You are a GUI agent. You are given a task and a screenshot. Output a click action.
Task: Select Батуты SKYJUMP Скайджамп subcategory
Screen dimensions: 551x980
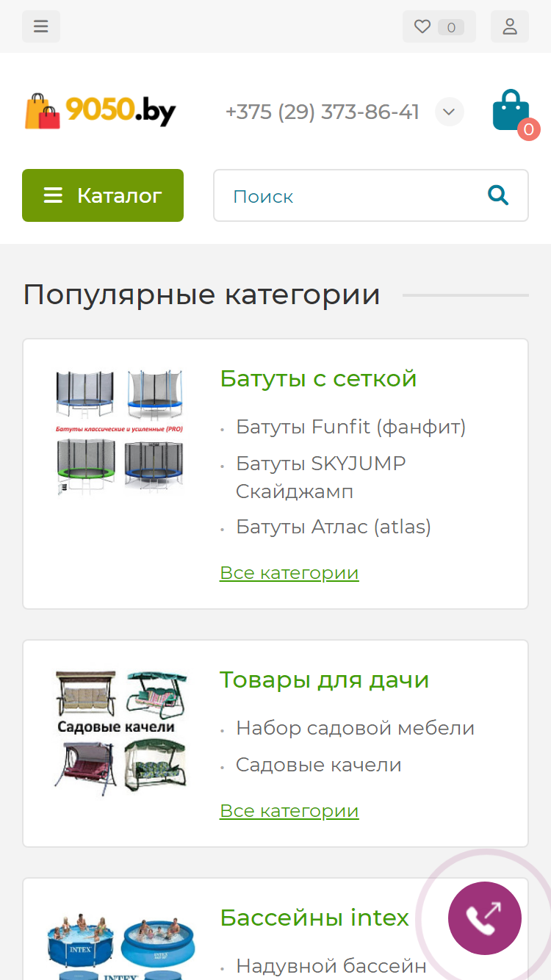coord(321,478)
